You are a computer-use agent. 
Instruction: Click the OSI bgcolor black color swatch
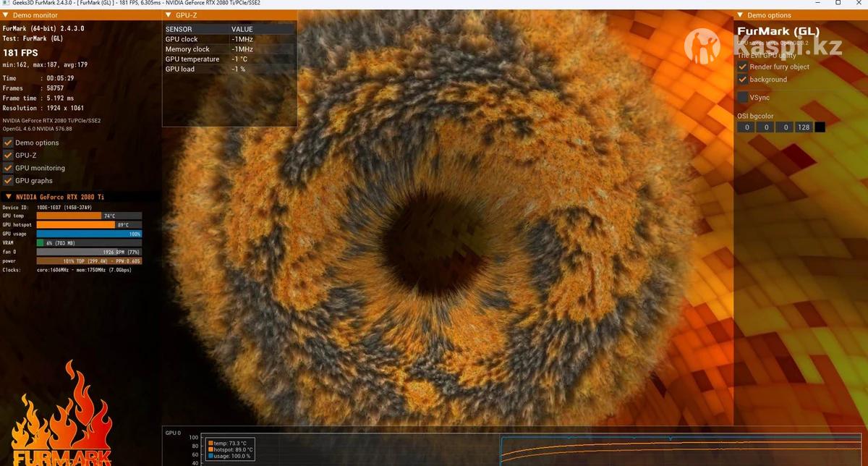820,127
